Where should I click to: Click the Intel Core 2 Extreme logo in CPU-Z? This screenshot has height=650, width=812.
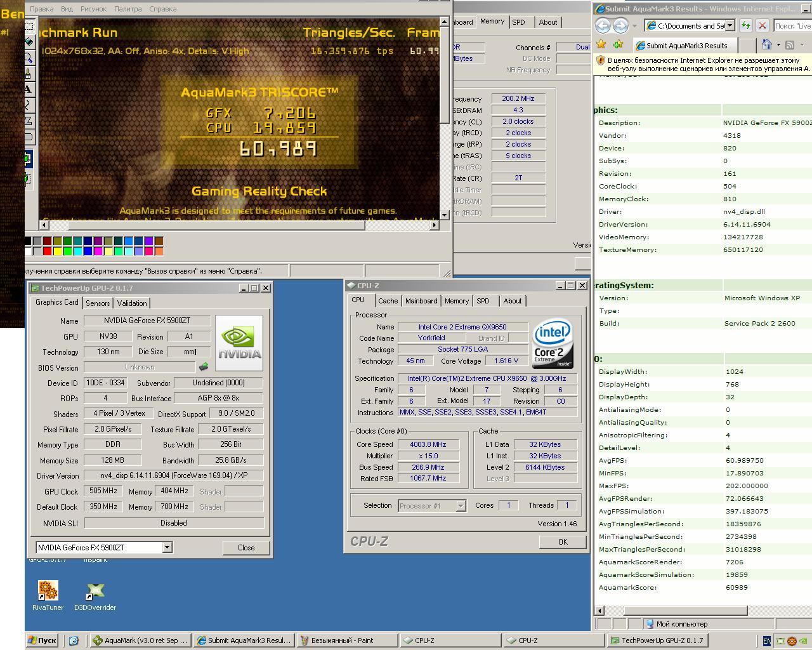(553, 344)
